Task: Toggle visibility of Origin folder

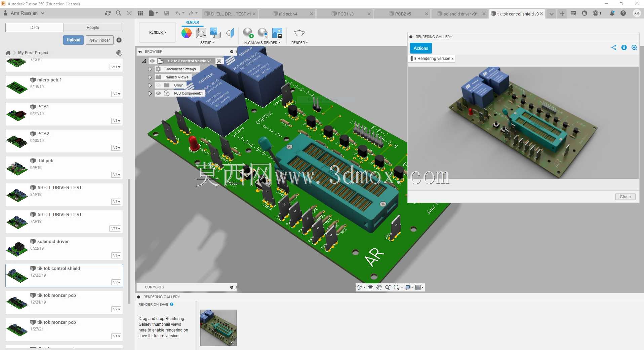Action: 158,85
